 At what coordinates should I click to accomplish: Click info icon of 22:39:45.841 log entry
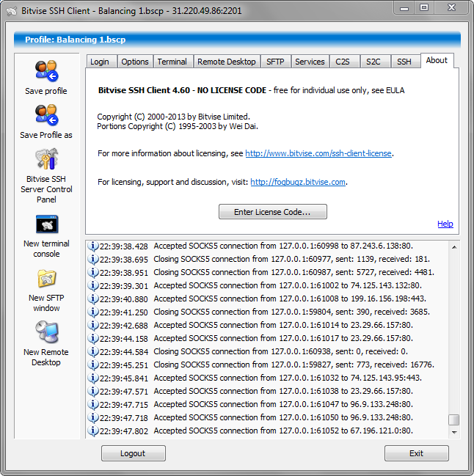(93, 378)
